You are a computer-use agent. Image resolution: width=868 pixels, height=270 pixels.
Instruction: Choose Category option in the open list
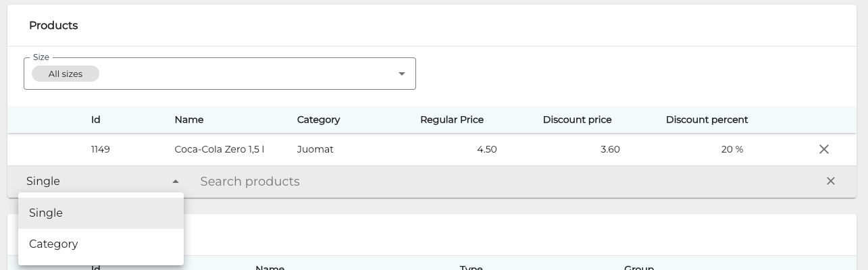[53, 244]
